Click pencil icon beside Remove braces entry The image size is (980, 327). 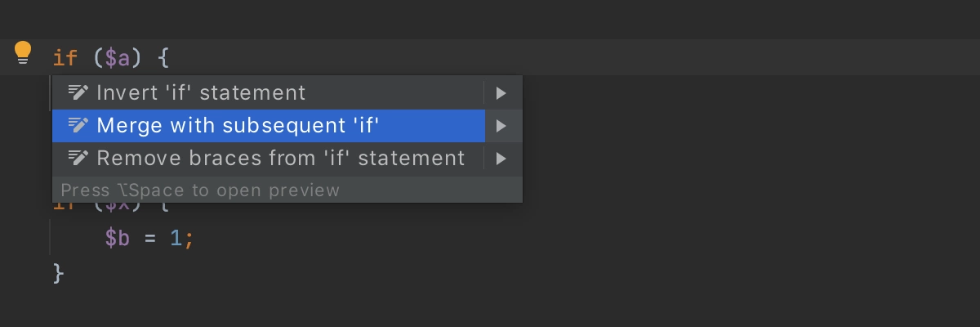78,158
